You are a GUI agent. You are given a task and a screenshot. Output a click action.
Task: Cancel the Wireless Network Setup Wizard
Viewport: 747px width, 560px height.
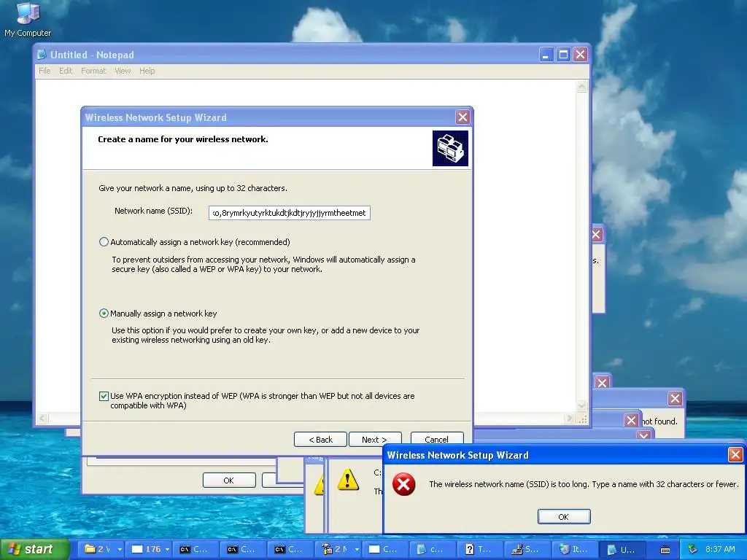click(437, 440)
